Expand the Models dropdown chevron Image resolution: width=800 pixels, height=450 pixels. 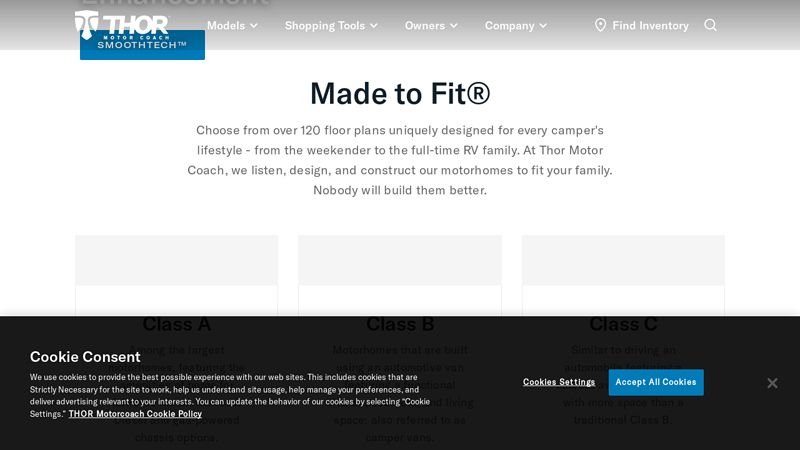pyautogui.click(x=254, y=26)
